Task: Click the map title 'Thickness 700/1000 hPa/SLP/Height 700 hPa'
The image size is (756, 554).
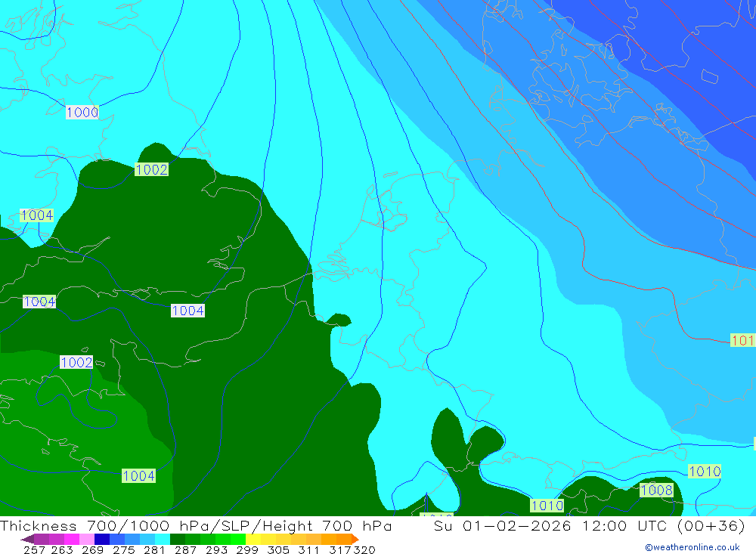Action: click(x=196, y=525)
